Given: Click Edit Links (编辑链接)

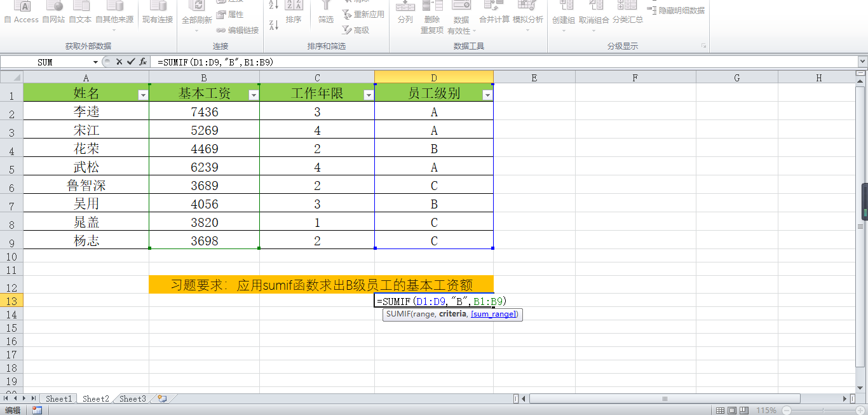Looking at the screenshot, I should tap(237, 30).
